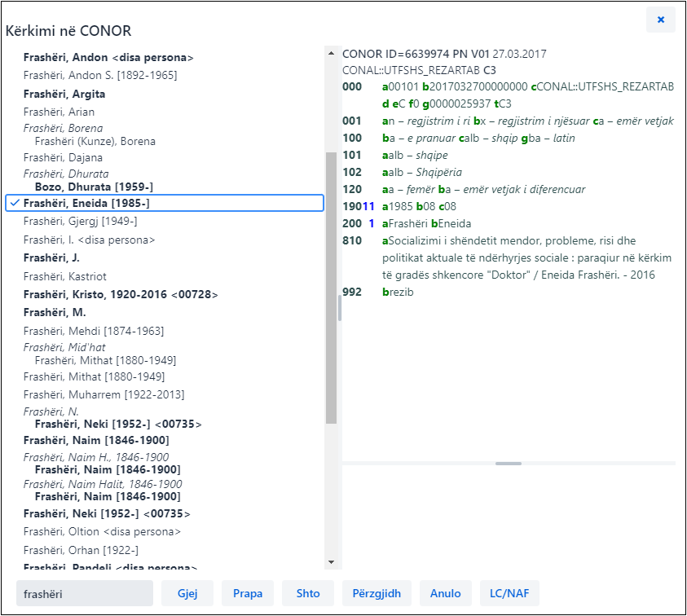Viewport: 687px width, 616px height.
Task: Select checked Frashëri, Eneida [1985-] row
Action: pyautogui.click(x=165, y=203)
